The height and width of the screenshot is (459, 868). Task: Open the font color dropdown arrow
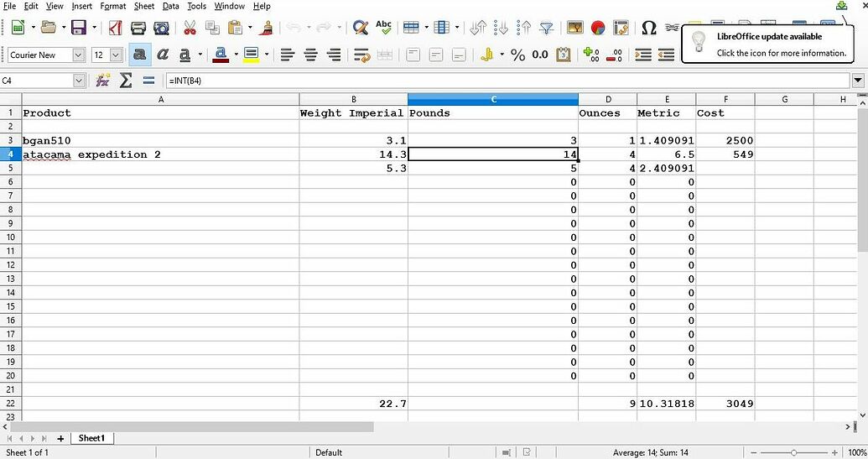(236, 55)
